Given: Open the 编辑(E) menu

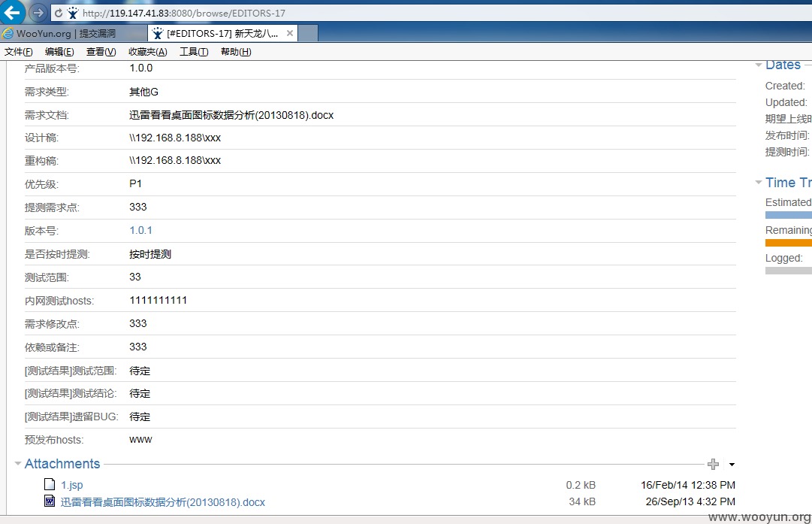Looking at the screenshot, I should 59,52.
